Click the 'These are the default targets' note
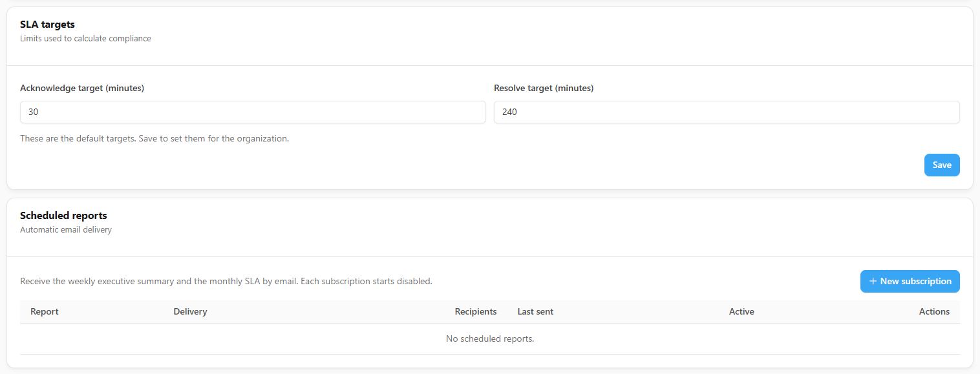 154,138
